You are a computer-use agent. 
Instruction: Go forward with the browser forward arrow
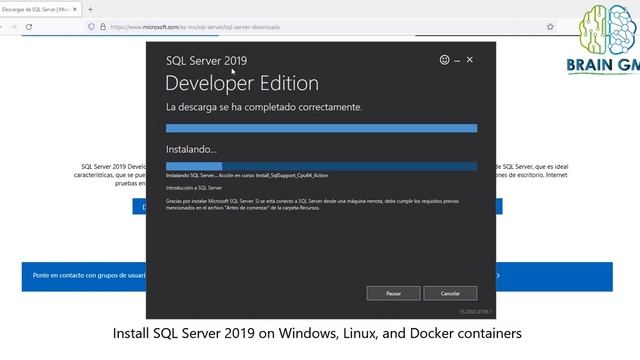pos(14,27)
